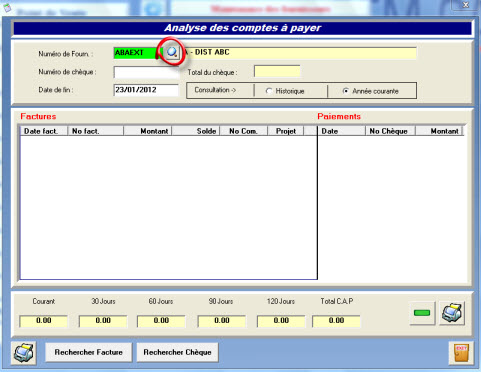The width and height of the screenshot is (481, 372).
Task: Click the No Com. column header
Action: [244, 131]
